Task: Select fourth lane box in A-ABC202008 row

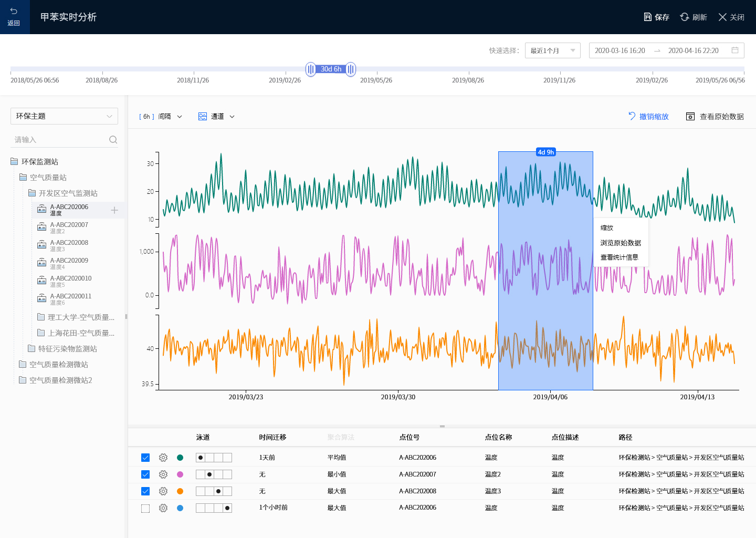Action: click(227, 491)
